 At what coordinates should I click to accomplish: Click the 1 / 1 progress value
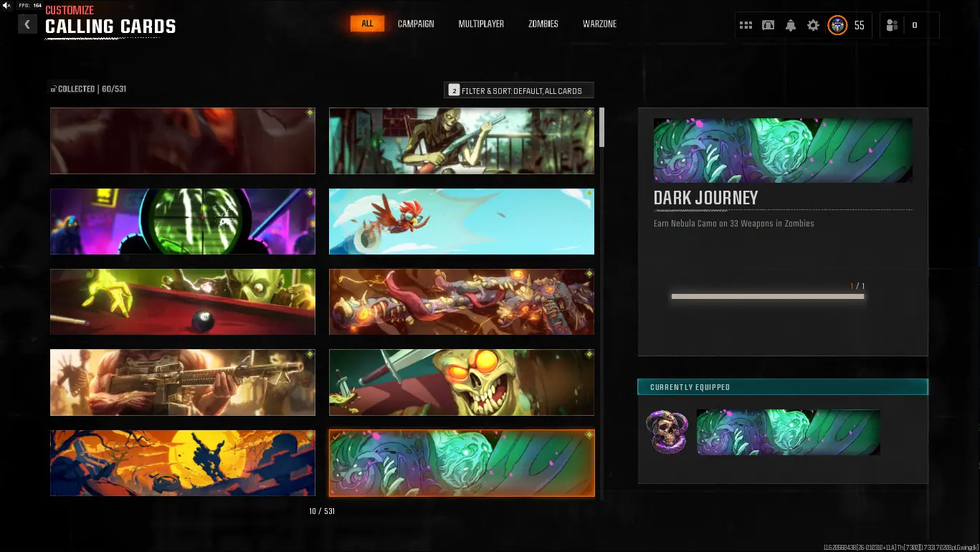pyautogui.click(x=857, y=286)
